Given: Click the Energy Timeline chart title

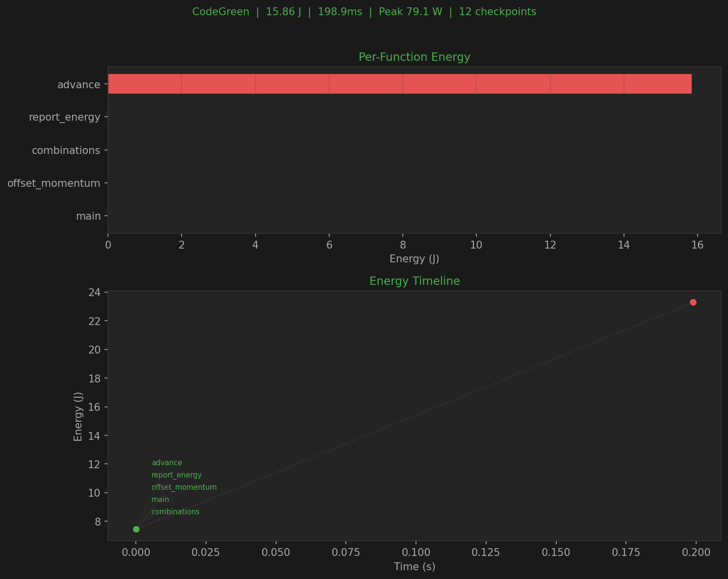Looking at the screenshot, I should point(414,281).
